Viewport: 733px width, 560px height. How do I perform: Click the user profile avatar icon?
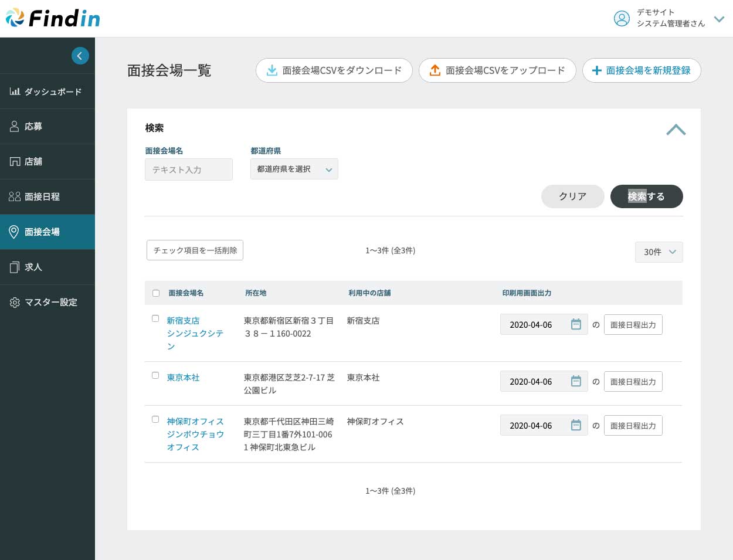click(x=621, y=19)
